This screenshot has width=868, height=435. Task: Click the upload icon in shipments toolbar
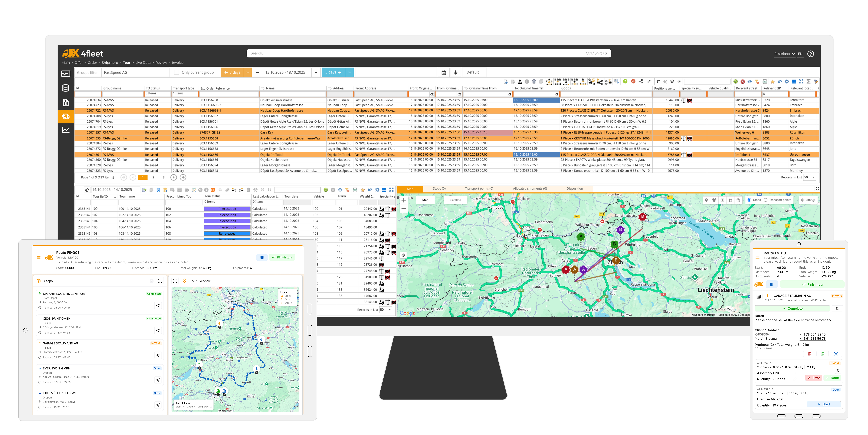tap(520, 82)
